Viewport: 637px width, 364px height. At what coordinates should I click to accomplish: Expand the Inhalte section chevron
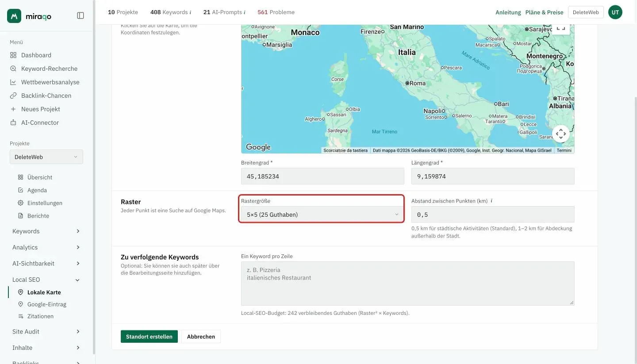(x=78, y=348)
